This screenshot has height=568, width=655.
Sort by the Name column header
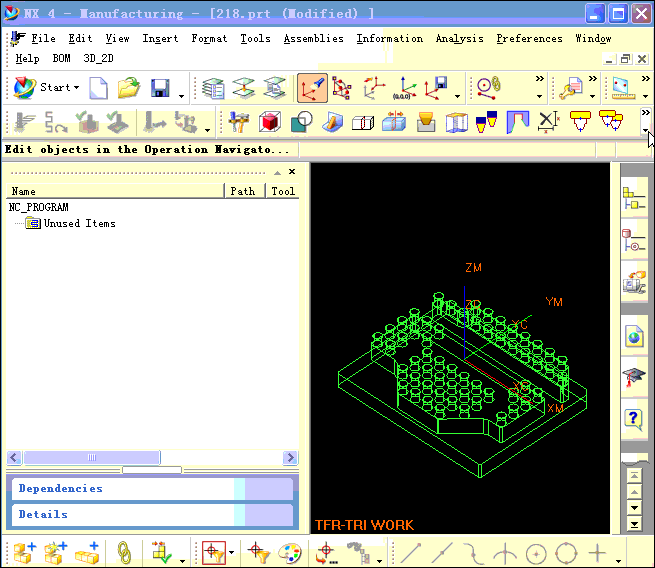pos(115,191)
